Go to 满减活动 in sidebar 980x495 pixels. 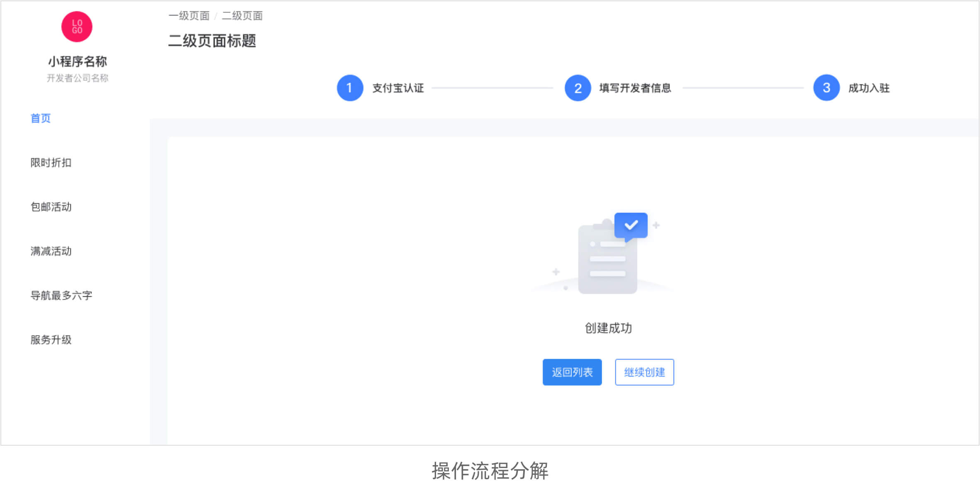tap(51, 251)
